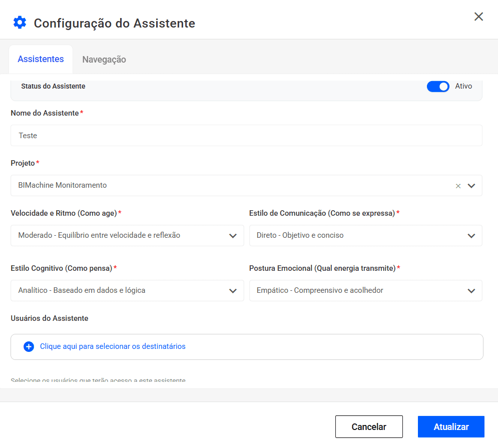Expand the dropdown showing Empático option
The height and width of the screenshot is (448, 498).
pos(358,290)
